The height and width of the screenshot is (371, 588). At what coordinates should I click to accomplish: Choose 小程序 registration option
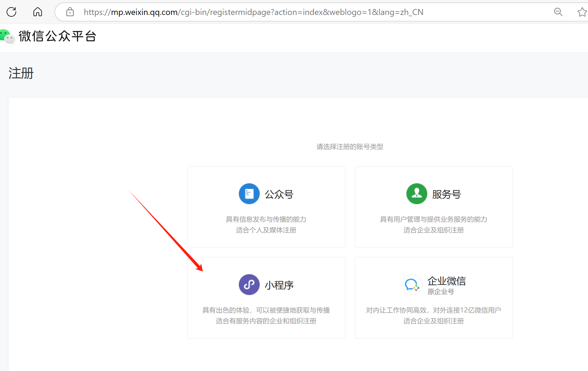[266, 298]
